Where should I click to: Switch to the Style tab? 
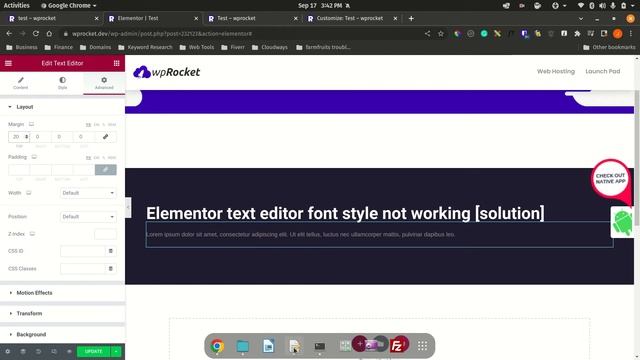(62, 83)
